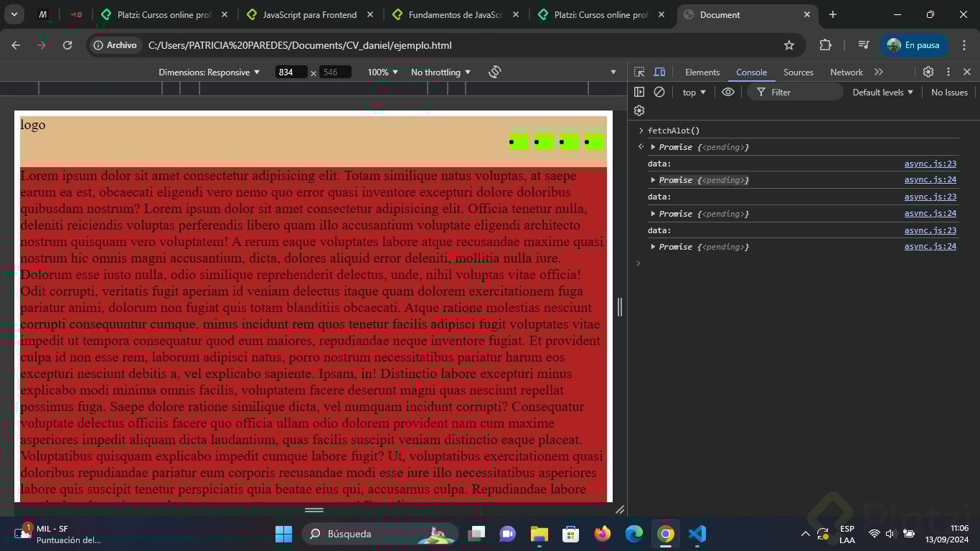This screenshot has width=980, height=551.
Task: Click the viewport right-edge resize handle
Action: pos(620,307)
